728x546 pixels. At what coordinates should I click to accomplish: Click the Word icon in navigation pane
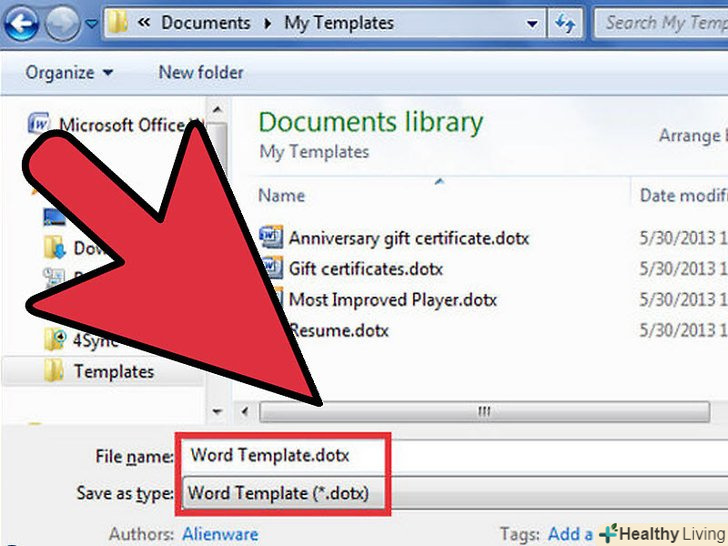point(39,124)
